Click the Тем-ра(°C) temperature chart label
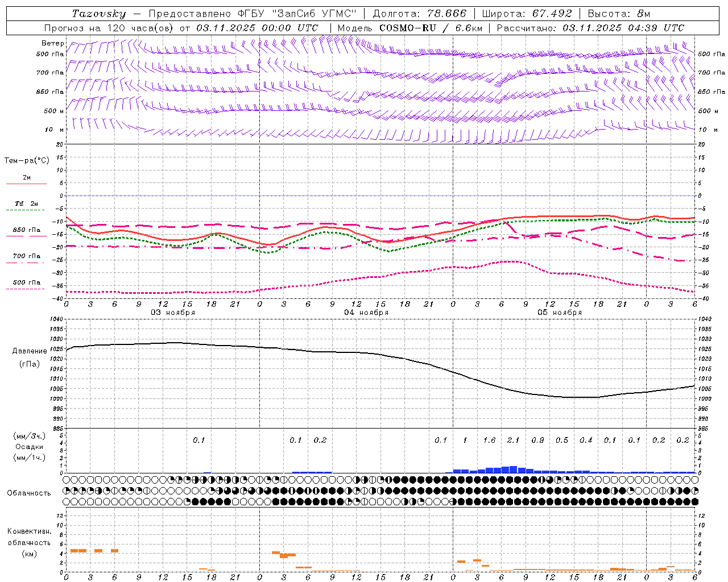This screenshot has width=728, height=582. pyautogui.click(x=27, y=161)
